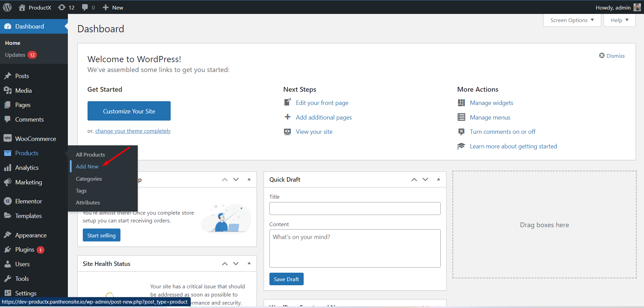The width and height of the screenshot is (644, 308).
Task: Click the Plugins plug icon
Action: [x=7, y=250]
